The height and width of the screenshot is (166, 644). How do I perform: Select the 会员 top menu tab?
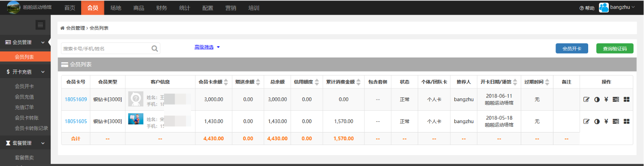tap(93, 8)
